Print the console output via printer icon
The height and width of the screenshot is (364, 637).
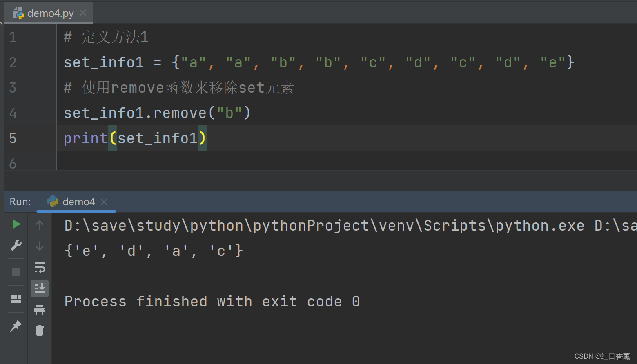coord(40,310)
